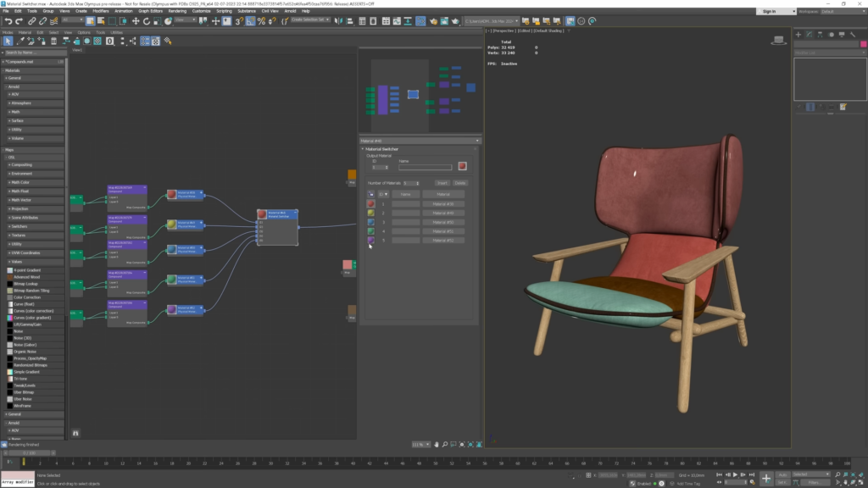Open the Rendering menu
Viewport: 868px width, 488px height.
pos(177,11)
